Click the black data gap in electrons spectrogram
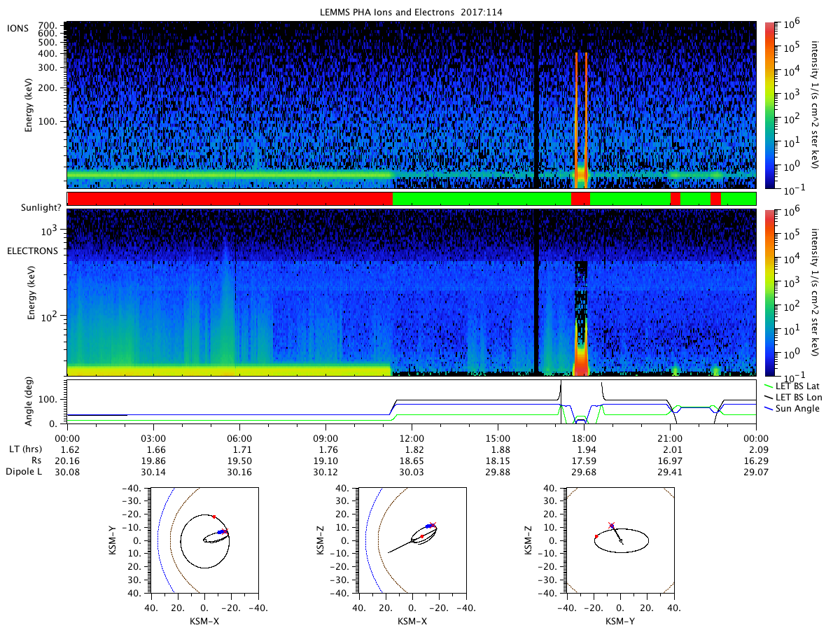 [536, 293]
